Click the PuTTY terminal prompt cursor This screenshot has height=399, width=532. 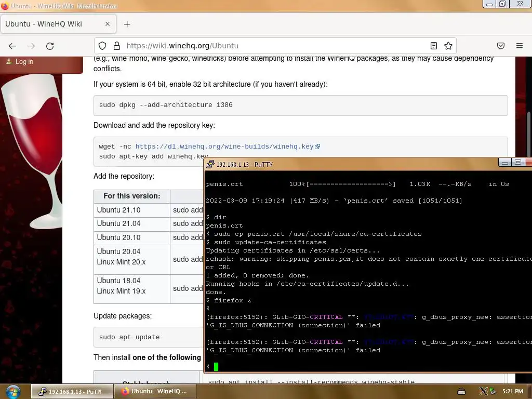216,367
